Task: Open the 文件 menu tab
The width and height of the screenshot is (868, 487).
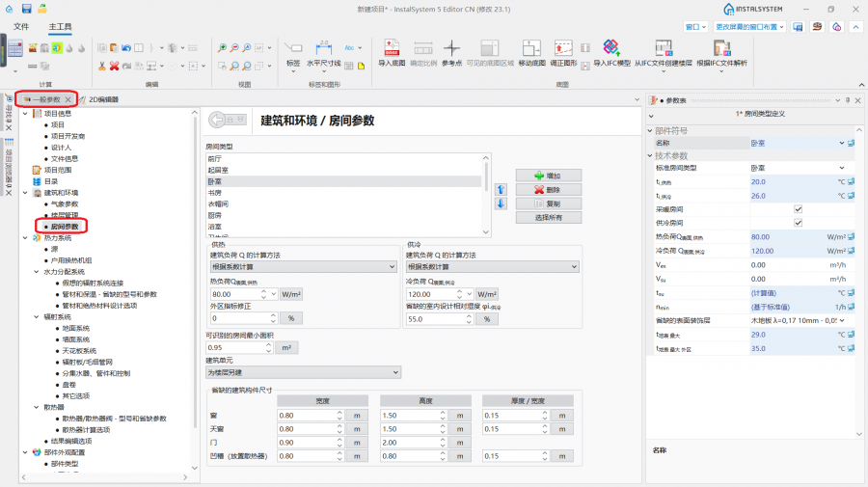Action: coord(21,26)
